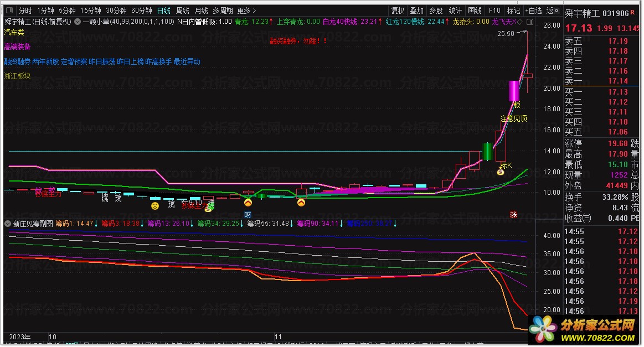Click the 红龙120慢线: 22.44 value
Screen dimensions: 644x347
[x=417, y=22]
